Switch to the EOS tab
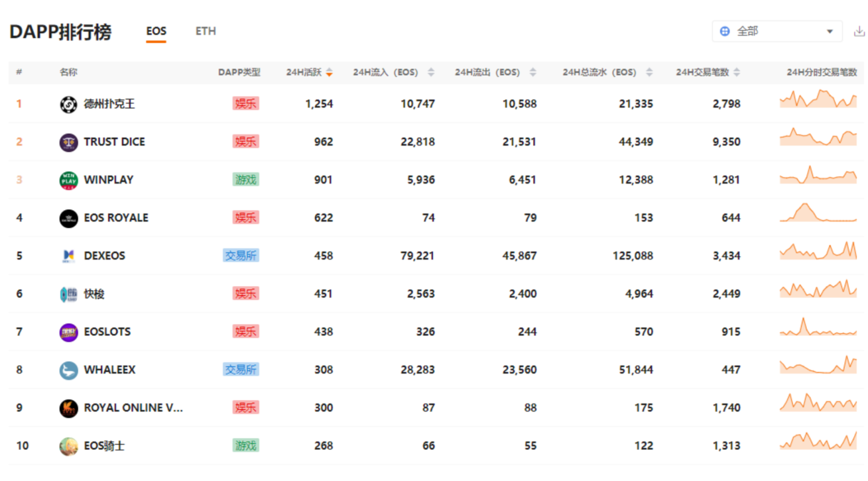The image size is (868, 481). click(156, 31)
